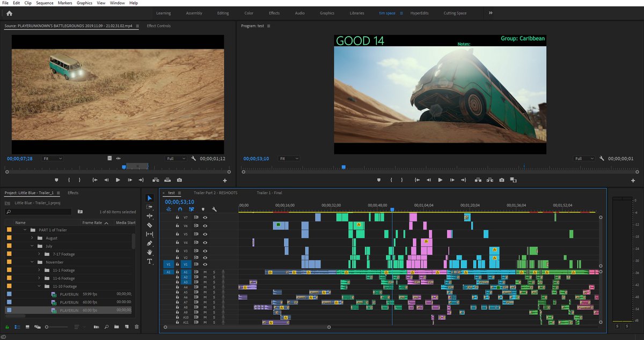This screenshot has width=644, height=340.
Task: Click the Project panel thumbnail zoom slider
Action: (48, 327)
